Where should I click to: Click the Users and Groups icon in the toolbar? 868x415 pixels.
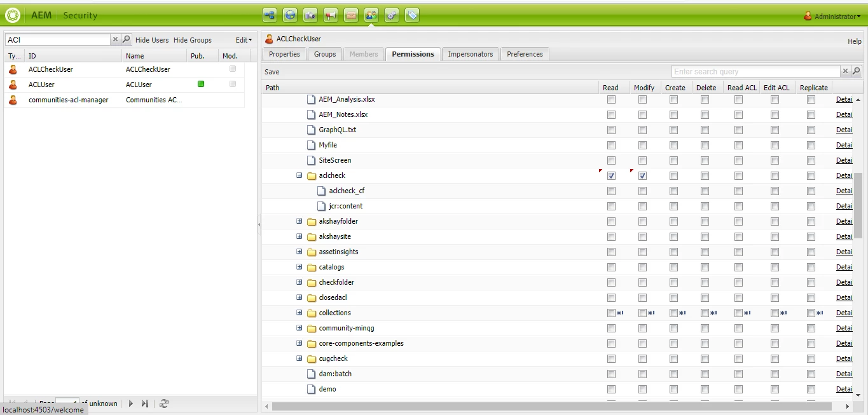[371, 15]
